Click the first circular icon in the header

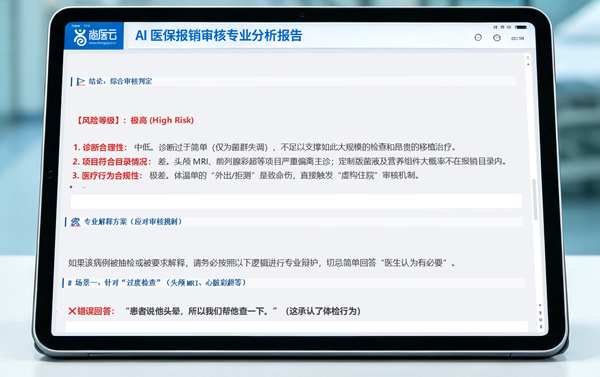pos(478,38)
